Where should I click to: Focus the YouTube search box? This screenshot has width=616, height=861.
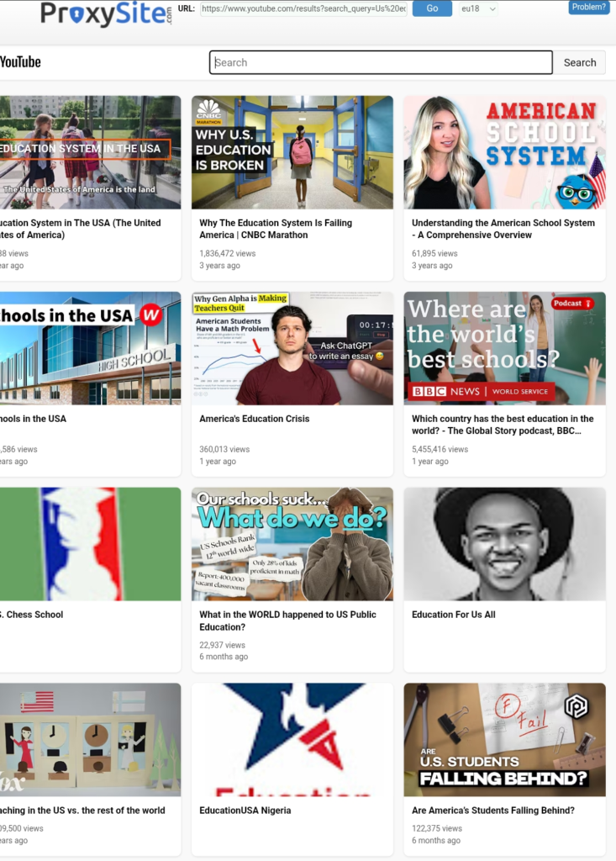(x=381, y=62)
